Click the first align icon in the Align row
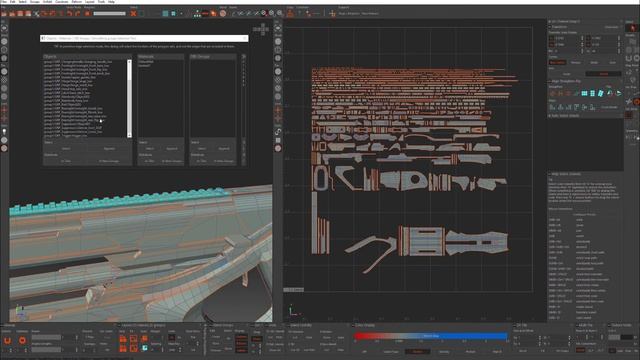The height and width of the screenshot is (360, 640). pyautogui.click(x=553, y=107)
